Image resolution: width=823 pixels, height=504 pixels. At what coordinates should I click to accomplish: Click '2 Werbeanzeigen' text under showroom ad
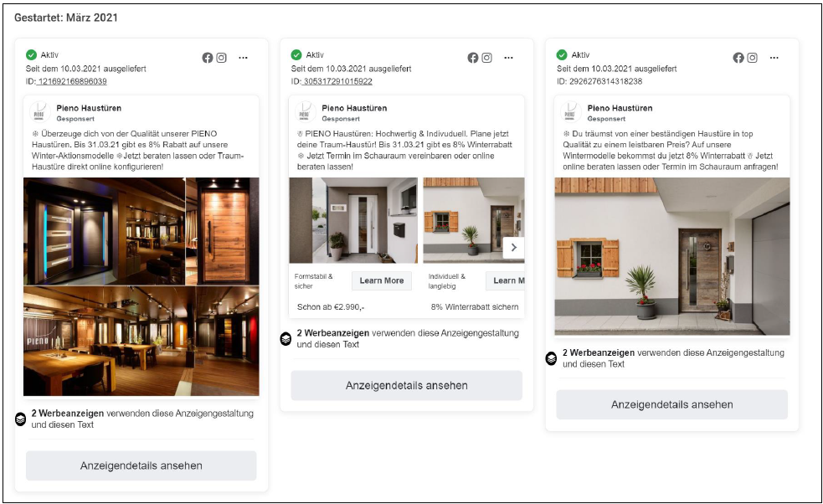pyautogui.click(x=68, y=414)
